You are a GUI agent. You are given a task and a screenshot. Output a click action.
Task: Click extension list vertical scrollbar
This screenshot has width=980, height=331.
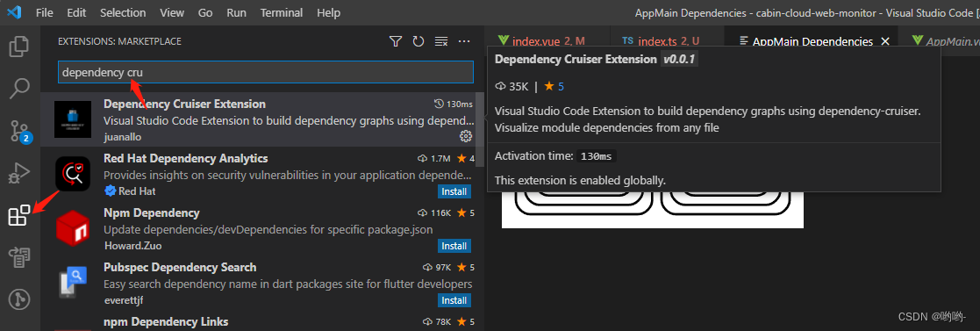click(480, 130)
